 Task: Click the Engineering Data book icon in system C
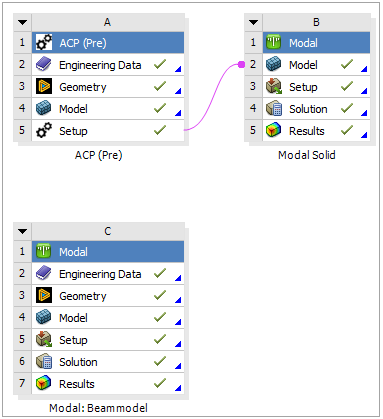pyautogui.click(x=44, y=273)
